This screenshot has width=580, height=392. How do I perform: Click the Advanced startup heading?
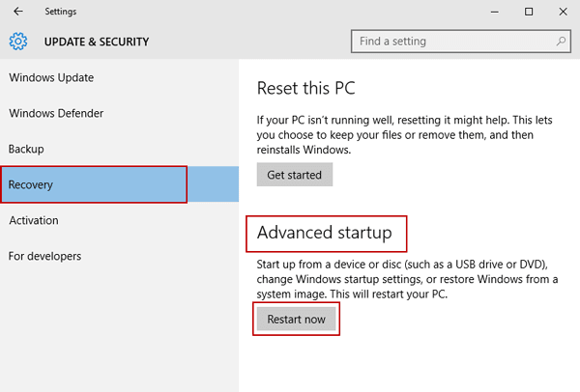point(324,233)
